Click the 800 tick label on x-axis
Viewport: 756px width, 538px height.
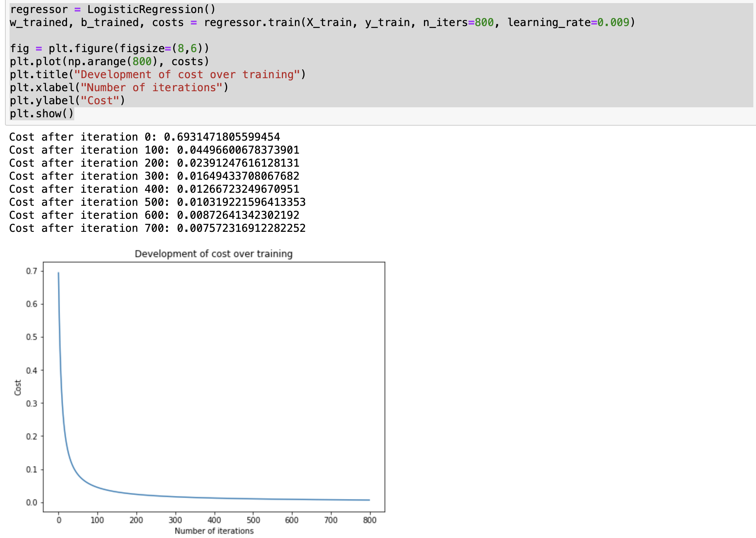(x=370, y=520)
